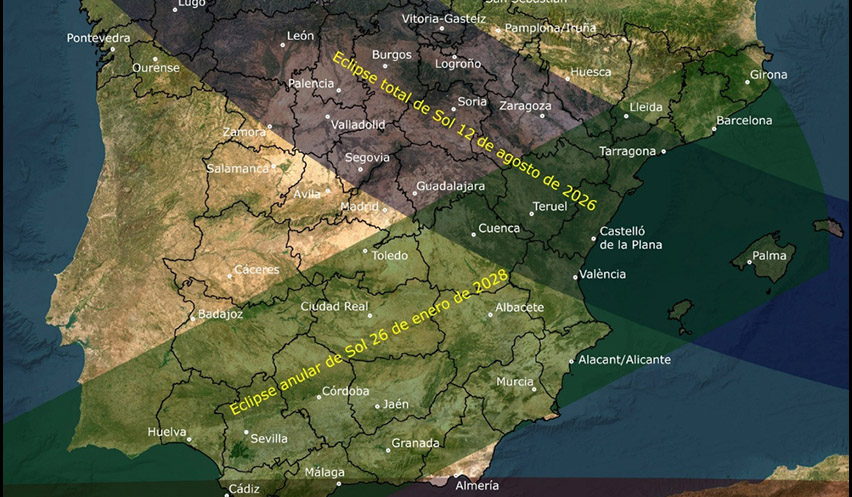Click the Lleida city label

646,107
